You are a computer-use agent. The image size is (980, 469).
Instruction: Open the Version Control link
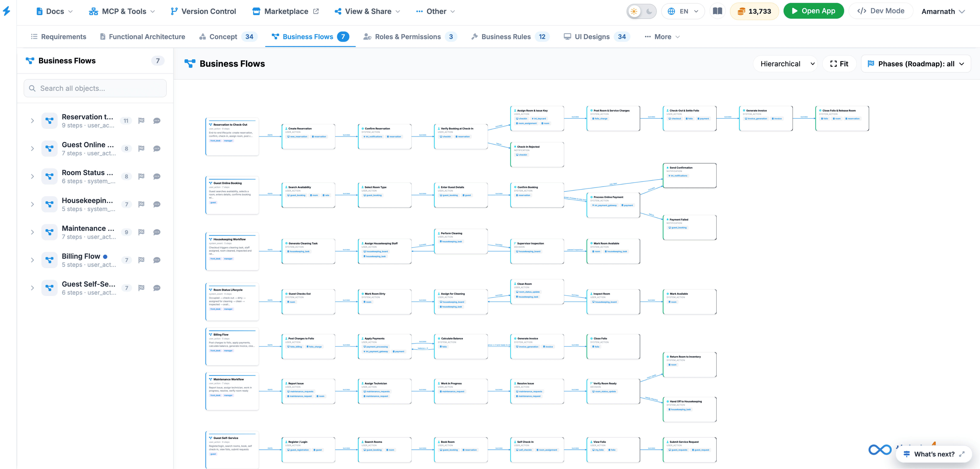(203, 11)
